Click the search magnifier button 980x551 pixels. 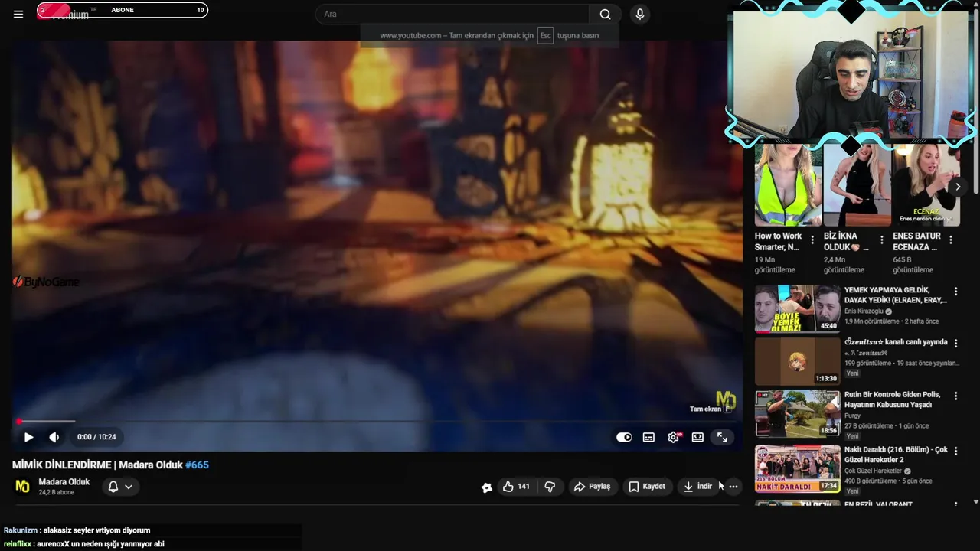pyautogui.click(x=605, y=14)
